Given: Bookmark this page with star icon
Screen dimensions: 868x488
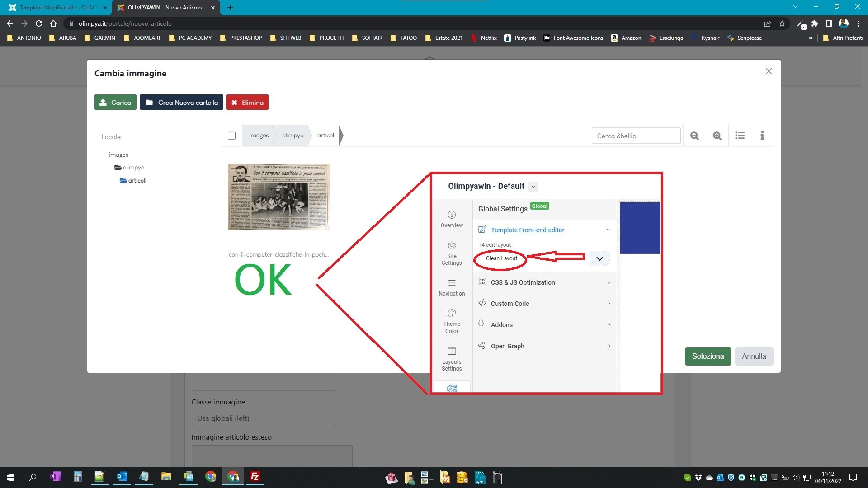Looking at the screenshot, I should [x=782, y=23].
